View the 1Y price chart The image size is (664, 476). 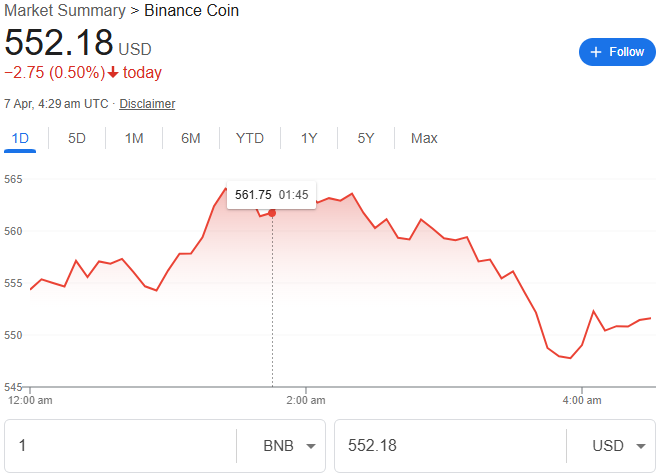(309, 138)
